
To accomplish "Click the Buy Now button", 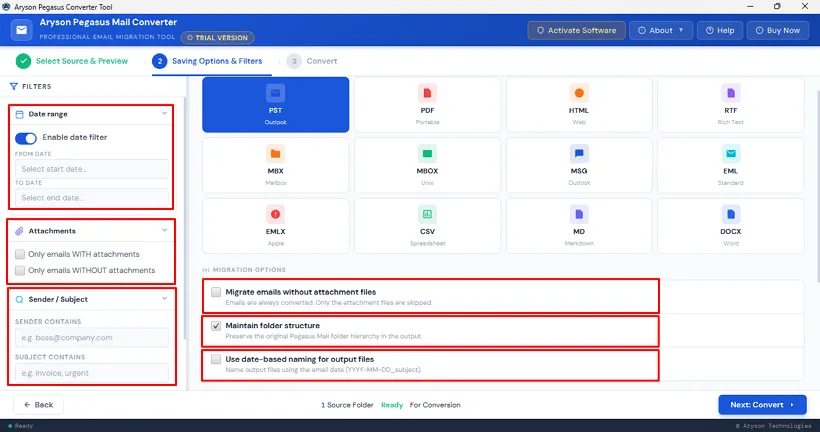I will [778, 30].
